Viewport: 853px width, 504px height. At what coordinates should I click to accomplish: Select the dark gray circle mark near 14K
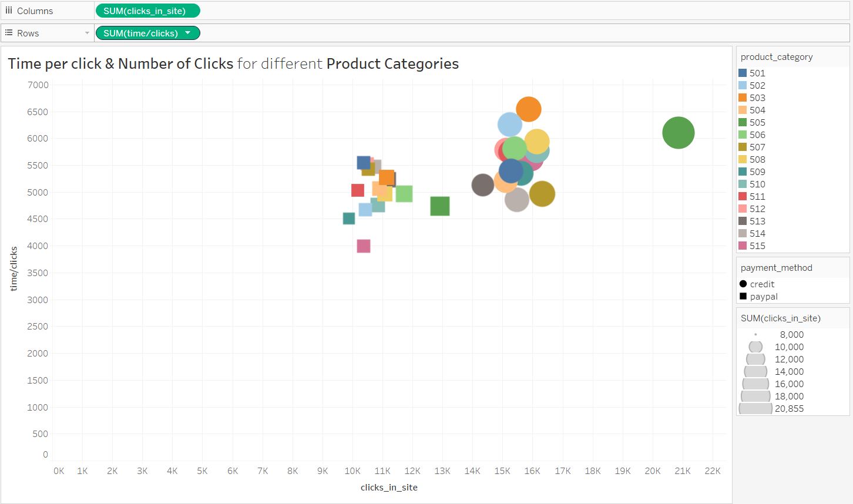482,185
